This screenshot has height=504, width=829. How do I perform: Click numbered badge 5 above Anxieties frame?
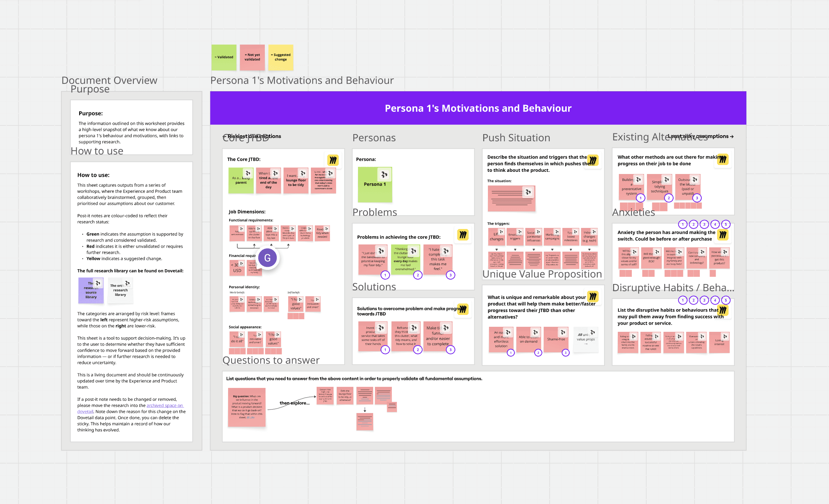726,224
